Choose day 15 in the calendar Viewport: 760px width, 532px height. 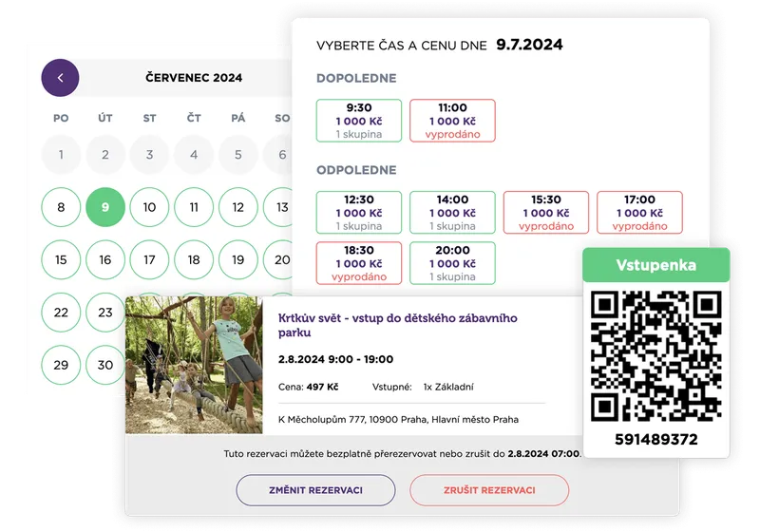[61, 259]
